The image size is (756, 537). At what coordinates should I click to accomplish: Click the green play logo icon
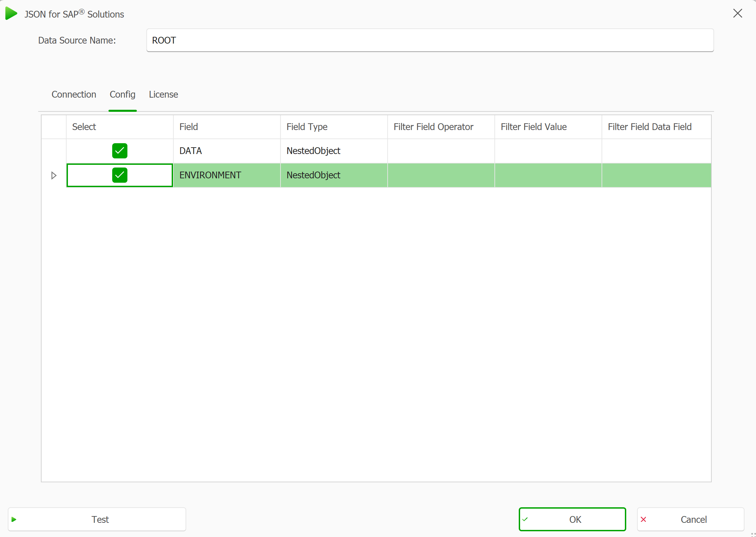click(11, 14)
